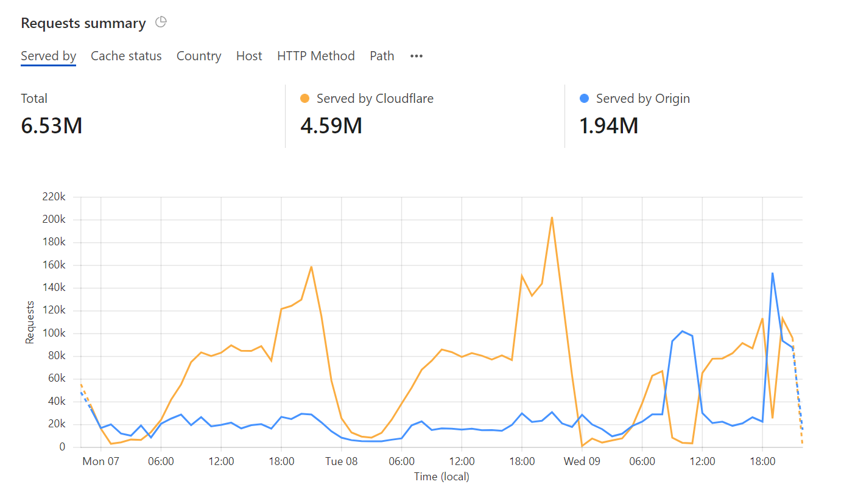Open the Country tab
The width and height of the screenshot is (844, 504).
(199, 56)
